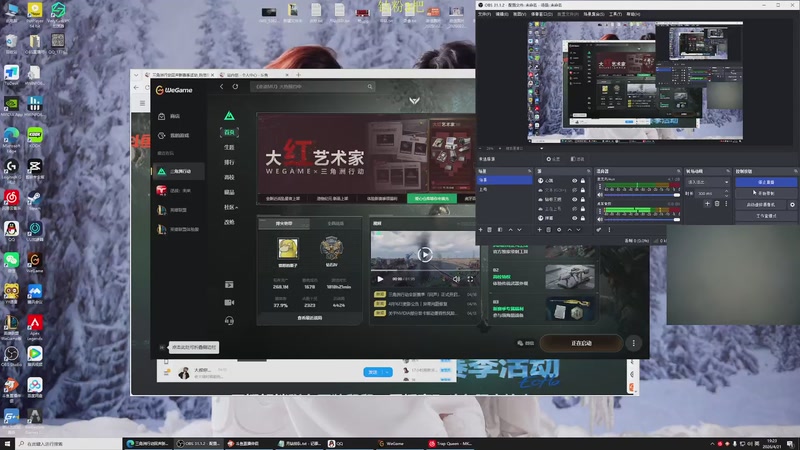Collapse the WeGame sidebar arrow button

coord(162,347)
